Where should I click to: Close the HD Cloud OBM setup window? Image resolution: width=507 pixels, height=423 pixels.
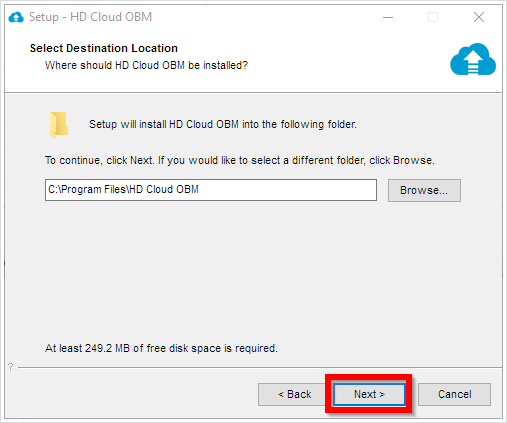pyautogui.click(x=479, y=17)
